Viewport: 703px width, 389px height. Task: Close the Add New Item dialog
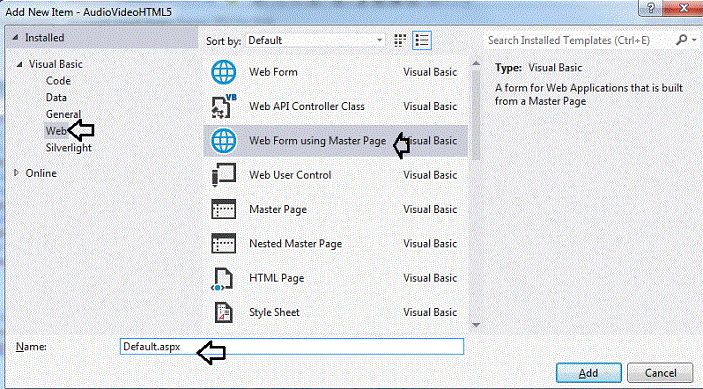coord(683,8)
